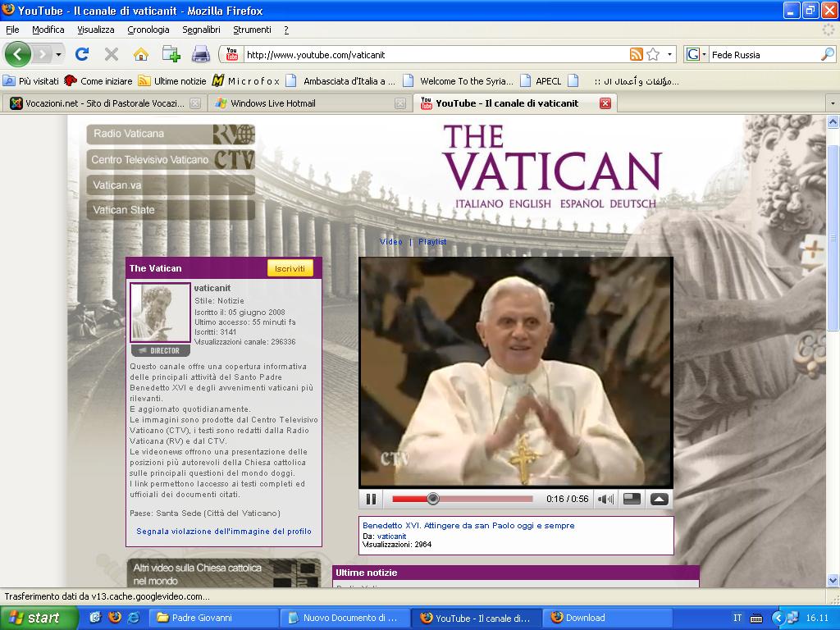Click the page scrollbar down arrow
This screenshot has height=630, width=840.
[x=833, y=580]
